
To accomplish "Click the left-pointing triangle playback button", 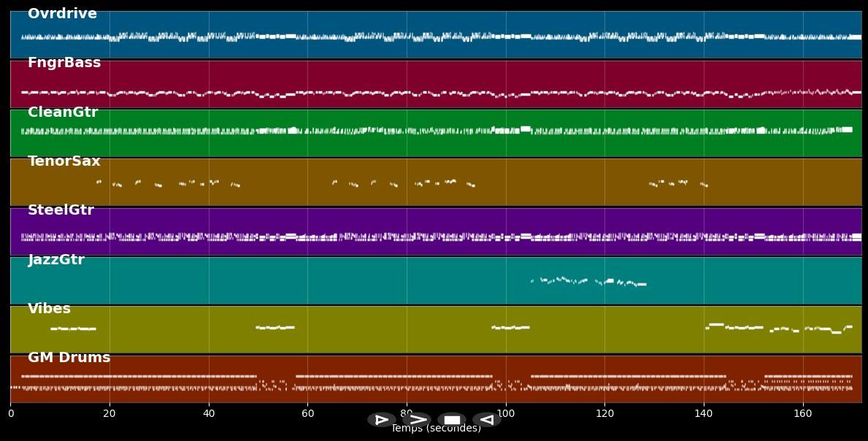I will (486, 420).
